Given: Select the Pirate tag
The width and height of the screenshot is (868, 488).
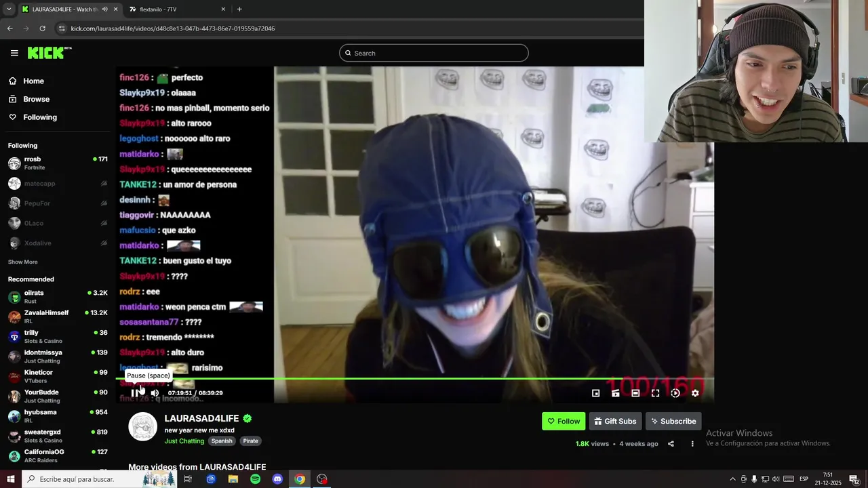Looking at the screenshot, I should coord(251,441).
